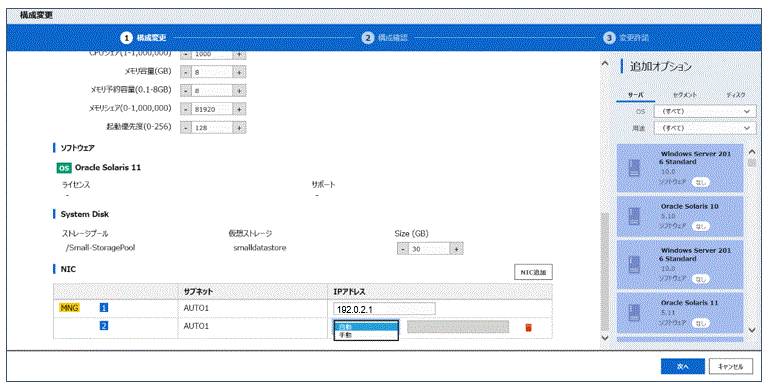Viewport: 773px width, 391px height.
Task: Click the NIC追加 button
Action: pos(533,272)
